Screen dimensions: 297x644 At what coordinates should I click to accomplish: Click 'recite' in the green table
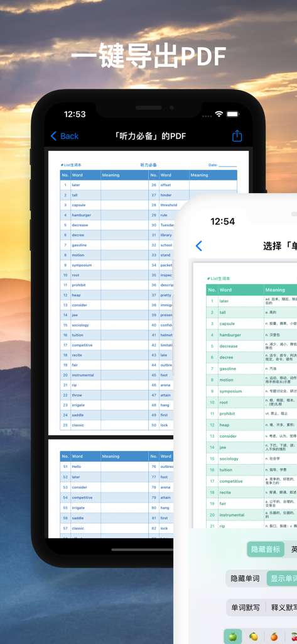pos(225,492)
